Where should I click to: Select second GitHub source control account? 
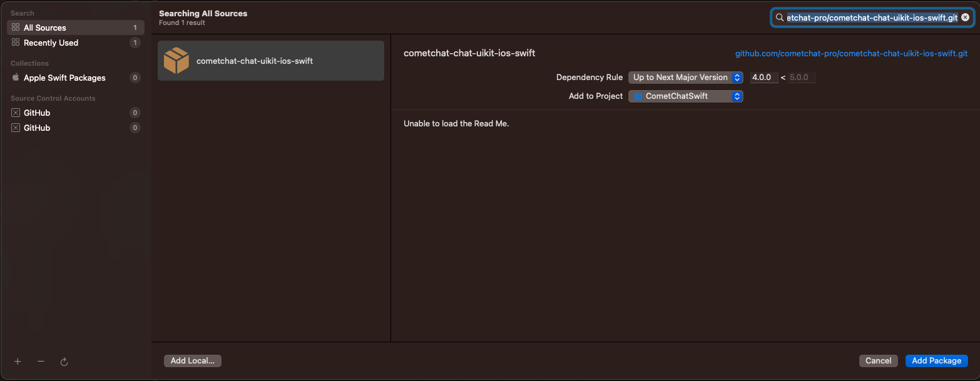pyautogui.click(x=76, y=128)
